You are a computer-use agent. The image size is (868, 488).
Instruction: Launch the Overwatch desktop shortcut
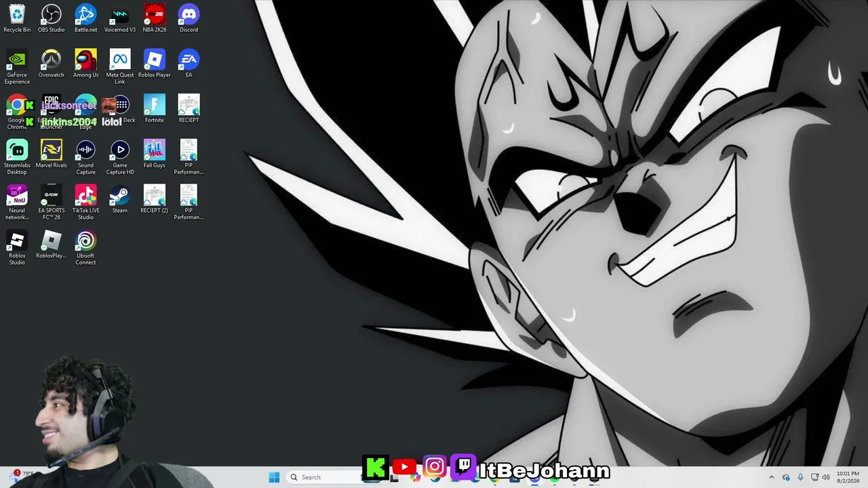point(52,64)
